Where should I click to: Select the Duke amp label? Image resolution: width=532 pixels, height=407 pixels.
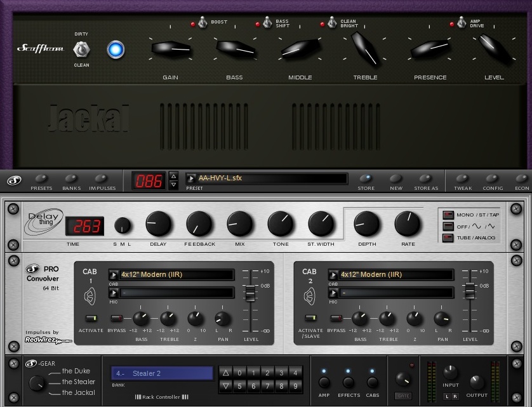tap(76, 371)
